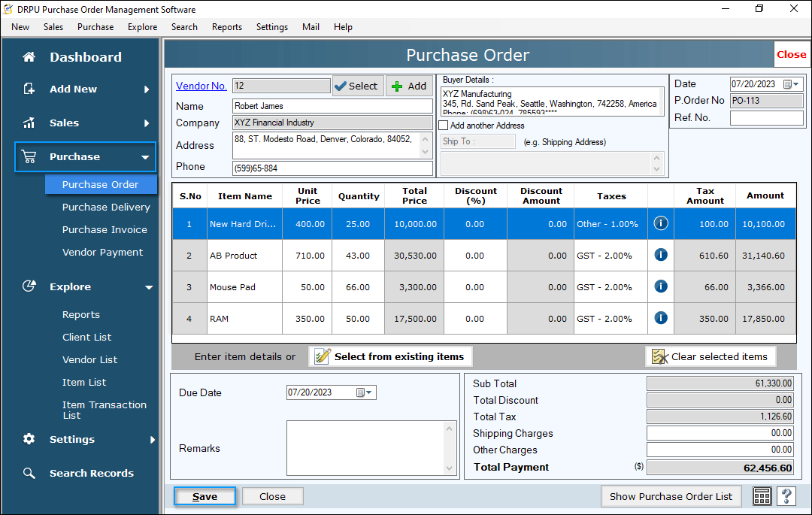Viewport: 812px width, 515px height.
Task: Click the Shipping Charges field
Action: [720, 433]
